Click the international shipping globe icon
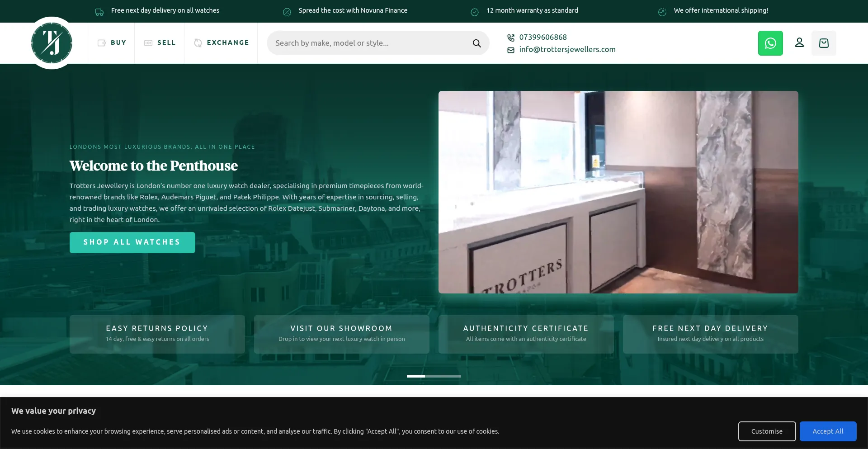Viewport: 868px width, 449px height. tap(662, 12)
